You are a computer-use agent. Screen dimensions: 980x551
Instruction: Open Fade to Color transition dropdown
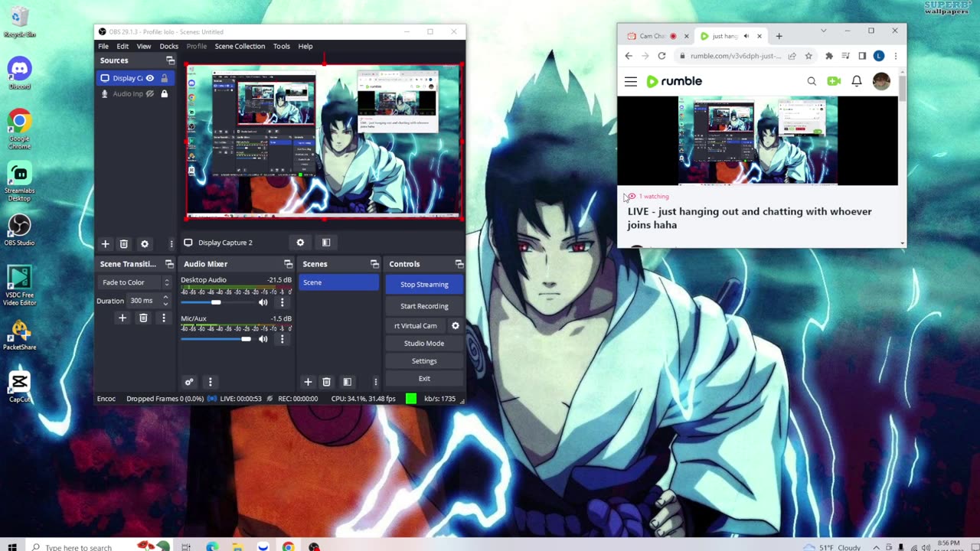point(136,282)
